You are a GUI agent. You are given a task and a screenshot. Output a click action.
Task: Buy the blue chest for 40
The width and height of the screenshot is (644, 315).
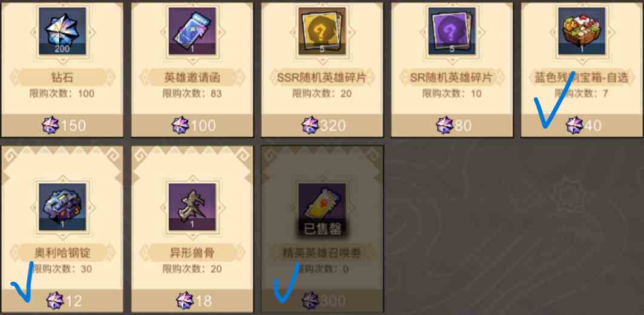[582, 126]
